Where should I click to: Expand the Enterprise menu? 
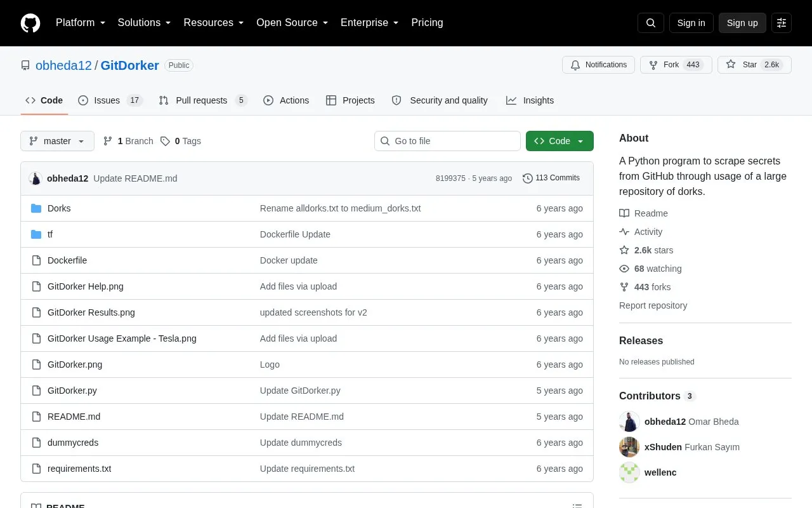(370, 23)
